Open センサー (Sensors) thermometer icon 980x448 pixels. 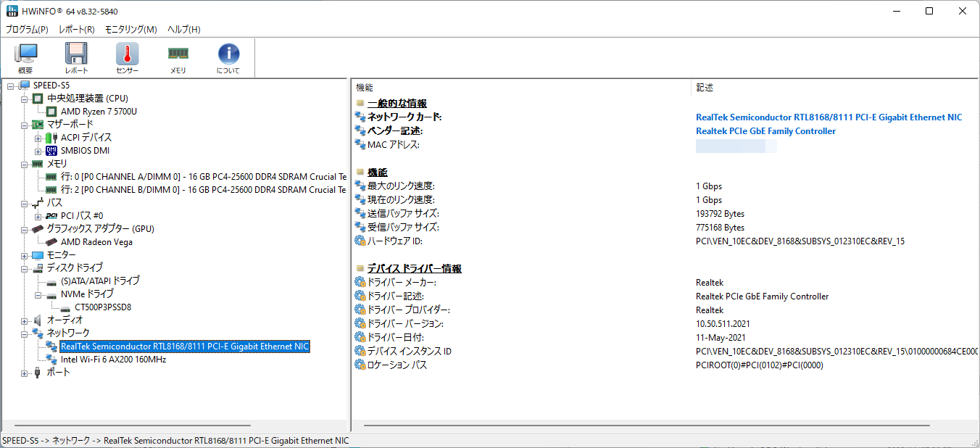click(x=127, y=58)
